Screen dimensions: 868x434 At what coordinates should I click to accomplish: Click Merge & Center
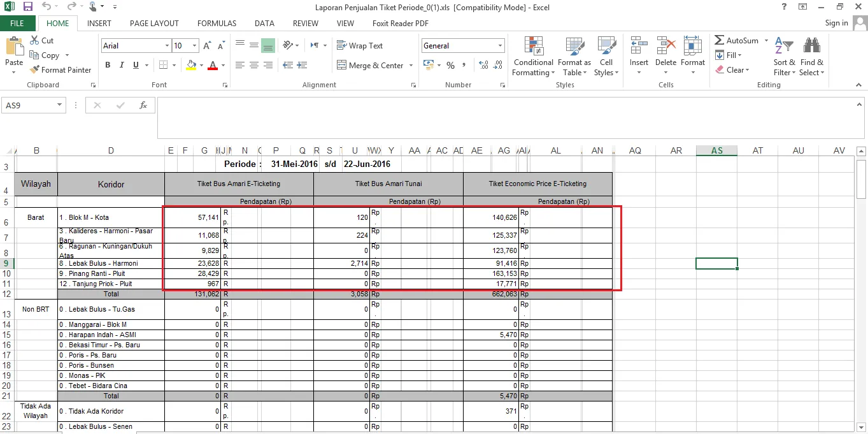coord(370,66)
